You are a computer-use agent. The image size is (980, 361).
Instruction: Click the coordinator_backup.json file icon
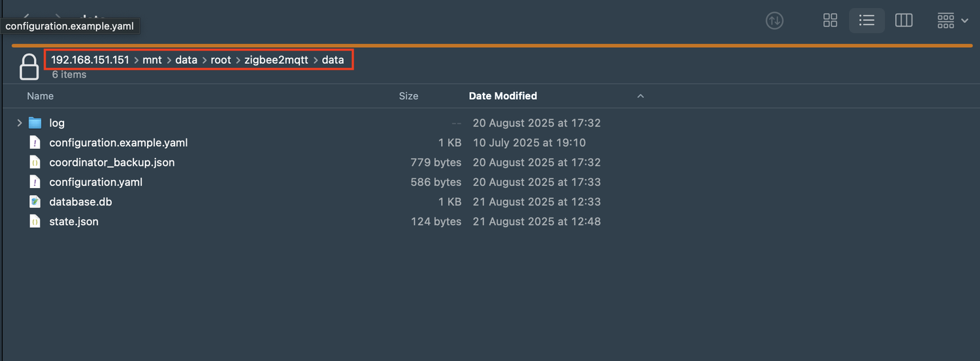click(35, 162)
